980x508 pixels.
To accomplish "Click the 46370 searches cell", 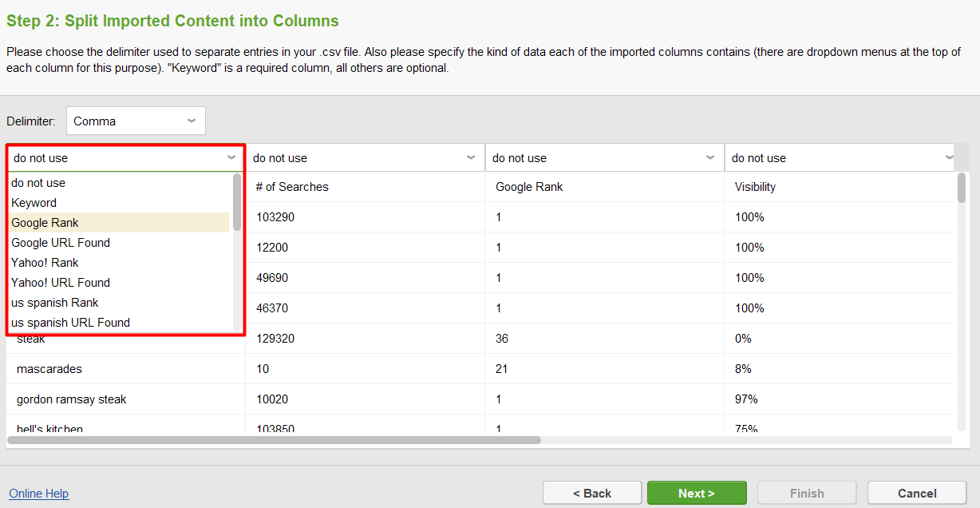I will click(x=366, y=308).
